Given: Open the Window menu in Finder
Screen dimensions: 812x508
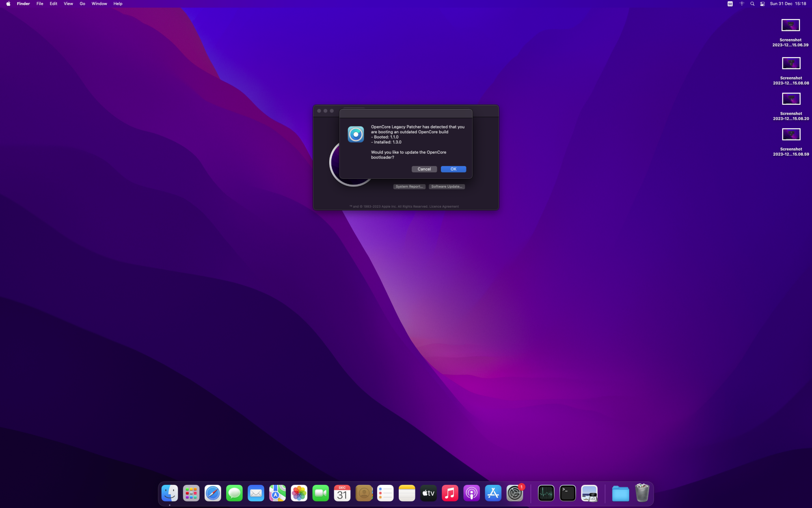Looking at the screenshot, I should coord(99,4).
